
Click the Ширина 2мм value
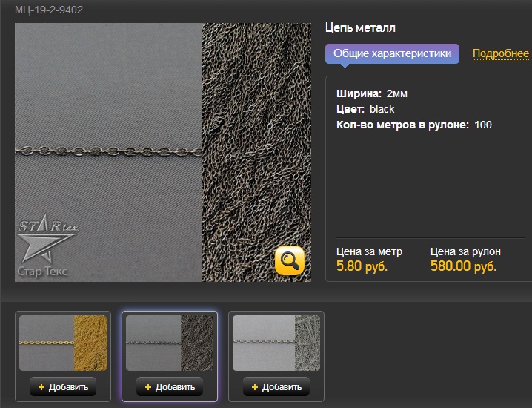(x=397, y=93)
